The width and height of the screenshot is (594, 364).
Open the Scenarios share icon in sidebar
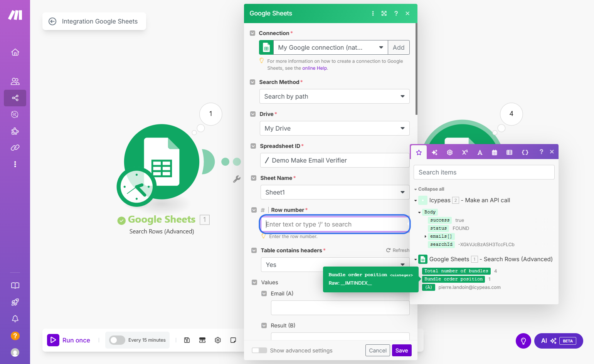(x=15, y=98)
